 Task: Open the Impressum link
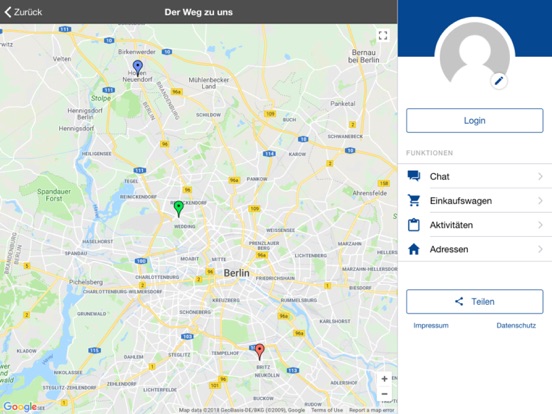coord(431,325)
